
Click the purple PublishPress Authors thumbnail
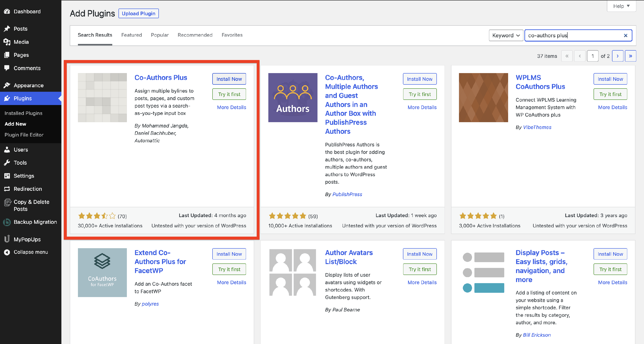pos(293,98)
